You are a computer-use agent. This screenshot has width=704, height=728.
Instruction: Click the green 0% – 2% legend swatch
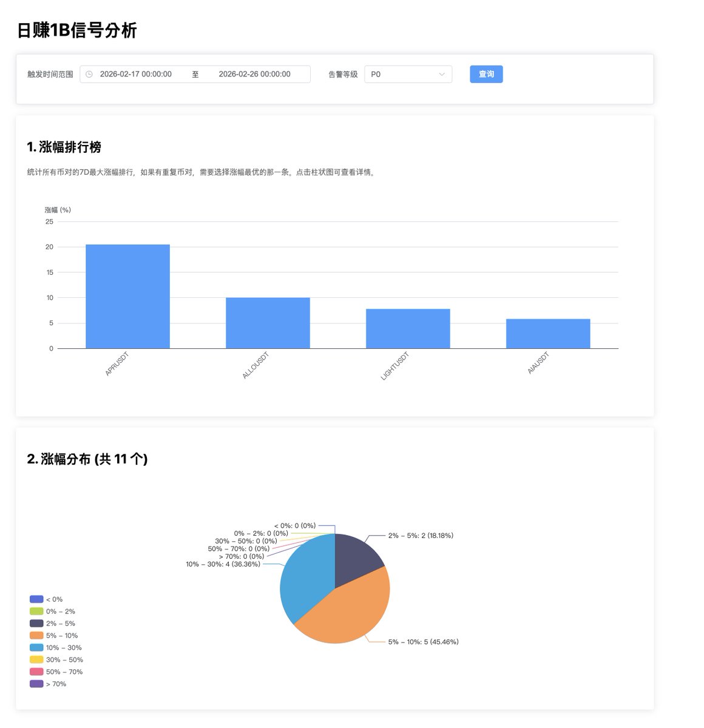point(36,611)
